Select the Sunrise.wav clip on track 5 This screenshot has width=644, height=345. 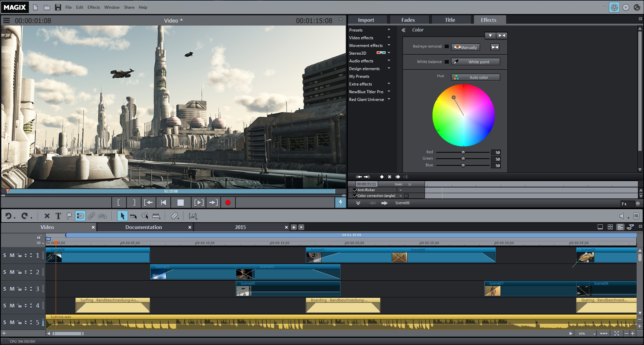(268, 322)
